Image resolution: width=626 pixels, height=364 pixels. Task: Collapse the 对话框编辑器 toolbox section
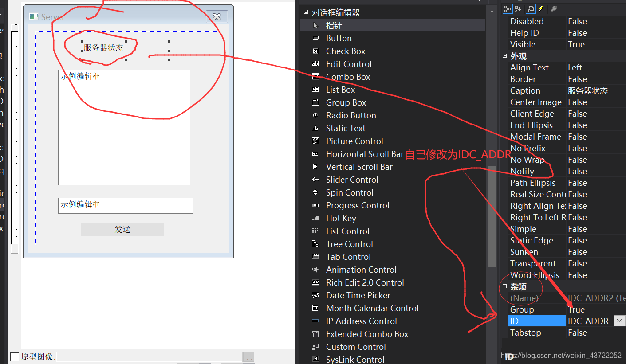(x=306, y=13)
